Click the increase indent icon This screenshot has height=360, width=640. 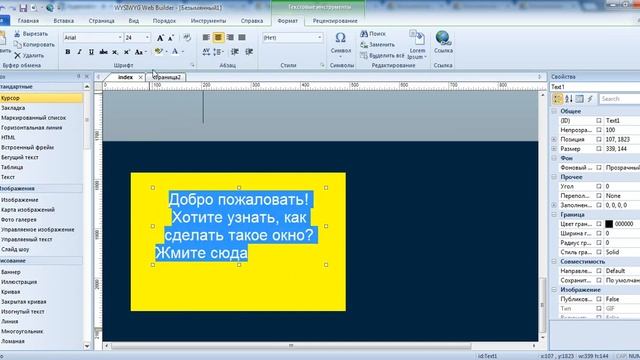(x=249, y=51)
